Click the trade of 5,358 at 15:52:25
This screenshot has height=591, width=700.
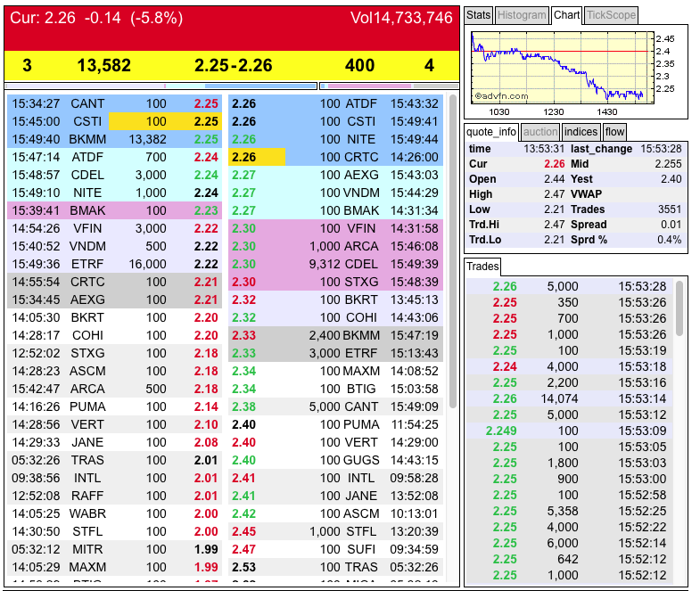(x=570, y=511)
